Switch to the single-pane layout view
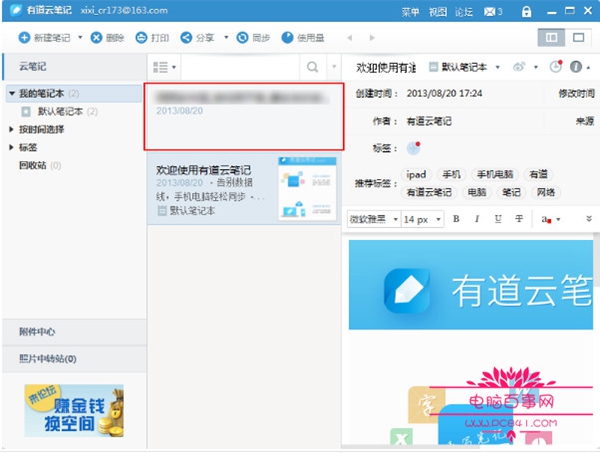Image resolution: width=600 pixels, height=453 pixels. 578,37
